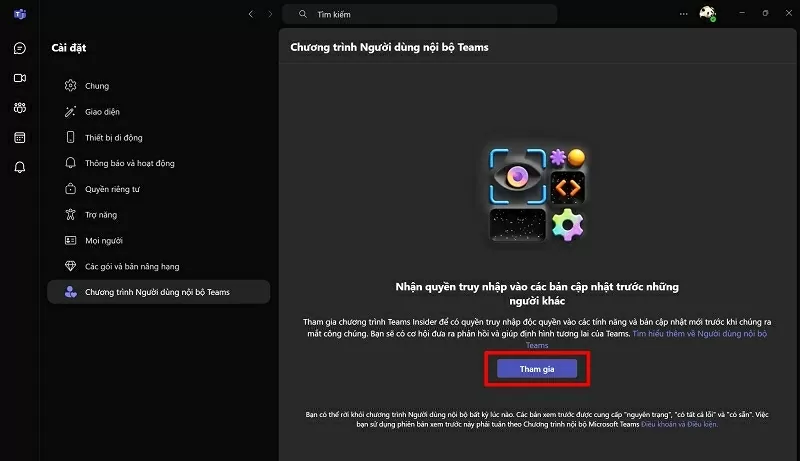Select Quyền riêng tư category
This screenshot has height=461, width=800.
click(159, 189)
